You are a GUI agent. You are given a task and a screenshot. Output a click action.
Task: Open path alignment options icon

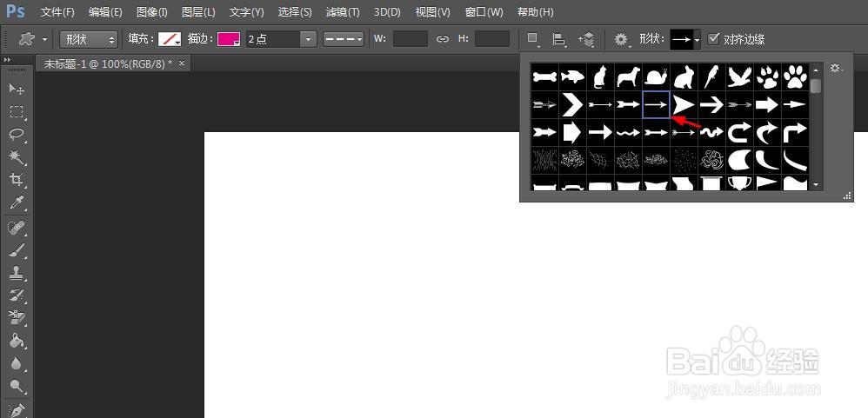[x=559, y=39]
